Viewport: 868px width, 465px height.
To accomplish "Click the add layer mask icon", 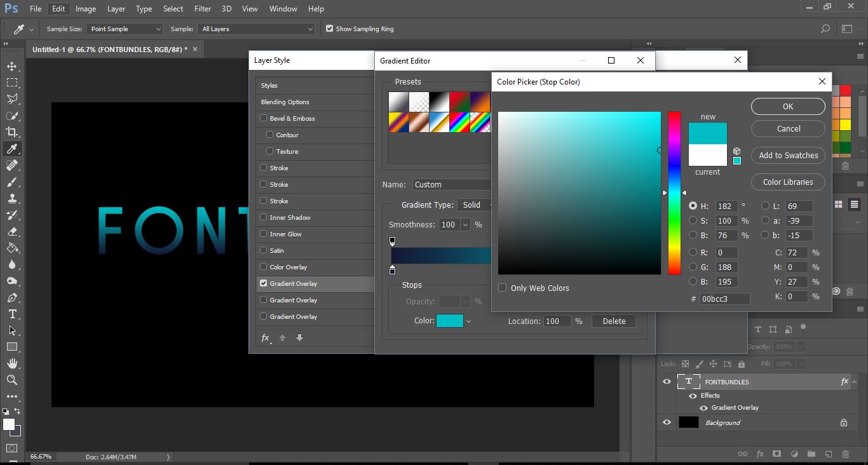I will 776,454.
